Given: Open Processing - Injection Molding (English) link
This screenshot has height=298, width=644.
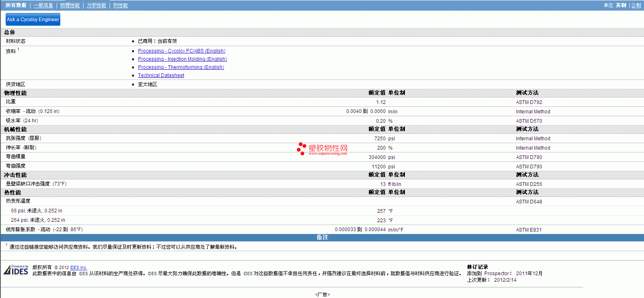Looking at the screenshot, I should (182, 59).
